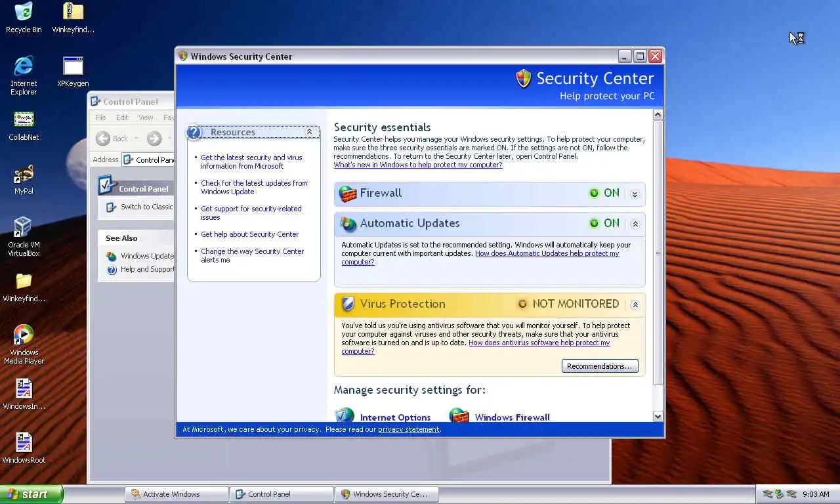Screen dimensions: 840x504
Task: Click the Help and Support link text
Action: pyautogui.click(x=147, y=270)
